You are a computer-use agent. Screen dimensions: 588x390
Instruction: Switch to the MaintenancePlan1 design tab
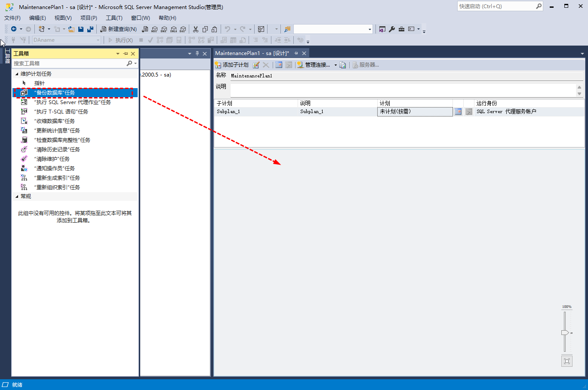point(254,52)
